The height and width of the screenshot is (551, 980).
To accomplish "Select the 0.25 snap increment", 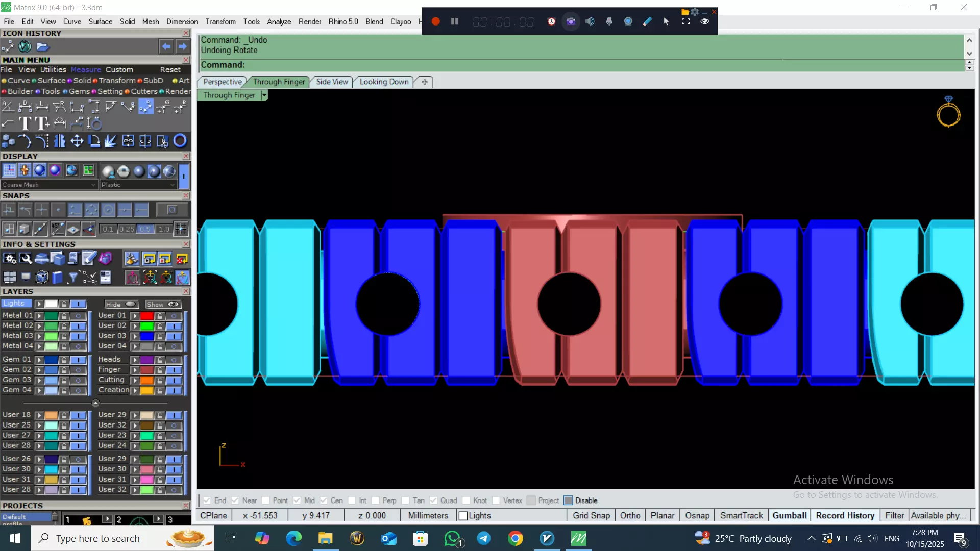I will [127, 229].
